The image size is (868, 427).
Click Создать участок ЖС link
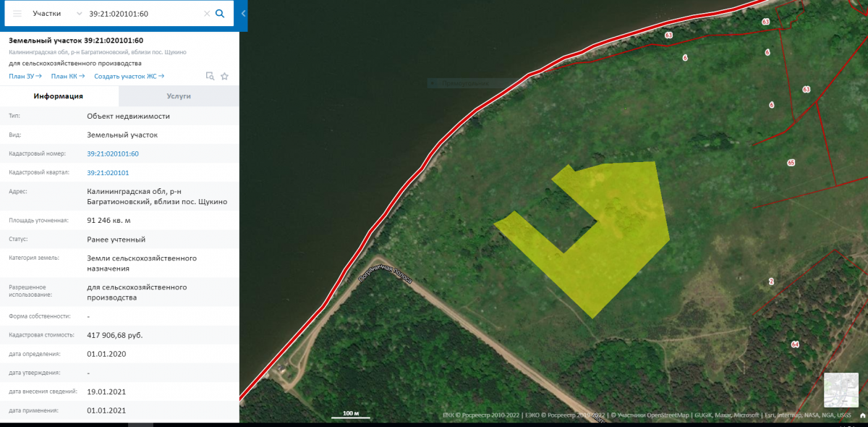tap(129, 76)
